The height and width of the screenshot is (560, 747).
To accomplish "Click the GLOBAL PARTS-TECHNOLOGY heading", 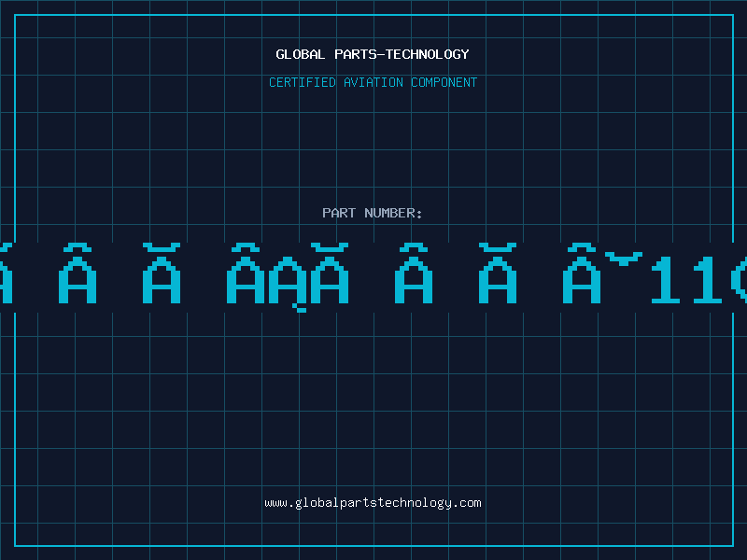I will tap(373, 54).
